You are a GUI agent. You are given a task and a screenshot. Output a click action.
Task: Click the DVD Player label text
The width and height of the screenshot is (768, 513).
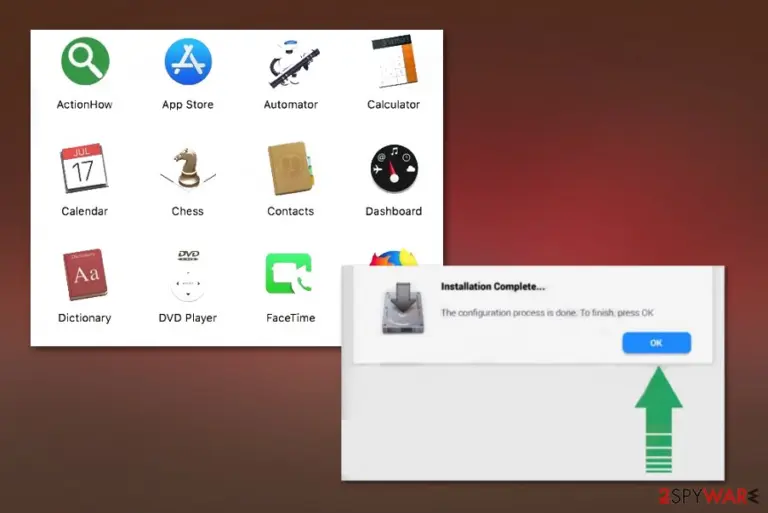(188, 318)
